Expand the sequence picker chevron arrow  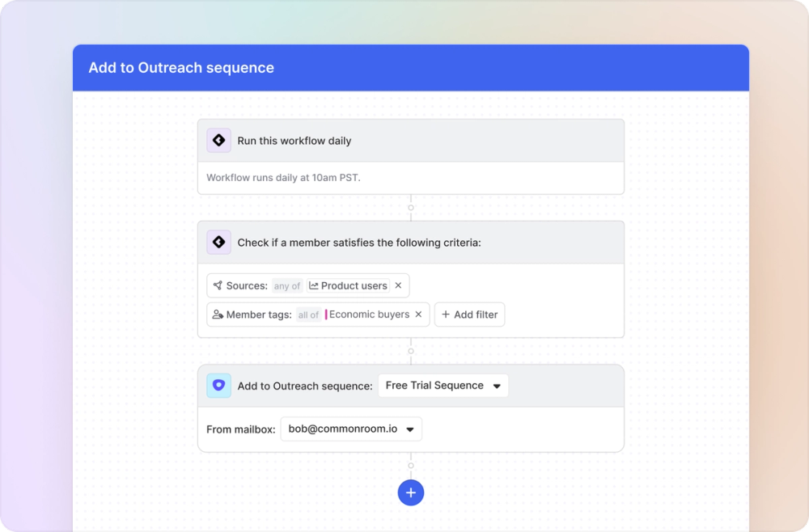pyautogui.click(x=497, y=386)
